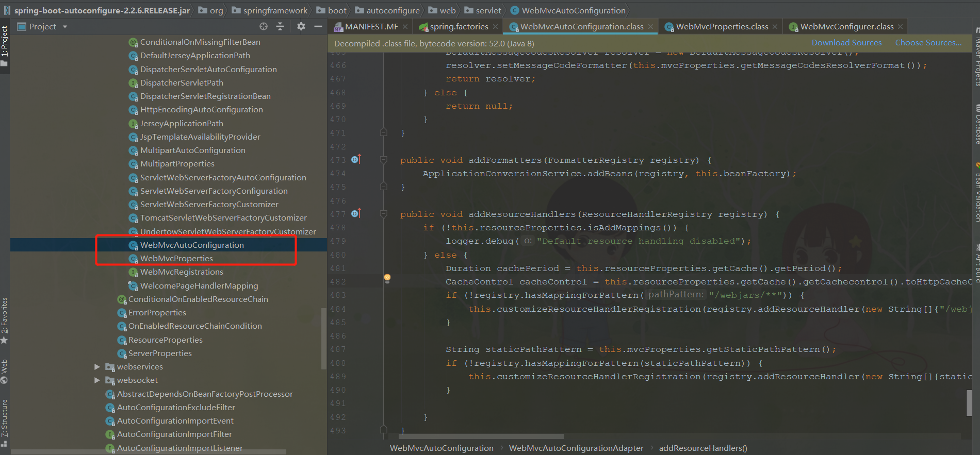This screenshot has height=455, width=980.
Task: Collapse all nodes in Project panel
Action: click(280, 26)
